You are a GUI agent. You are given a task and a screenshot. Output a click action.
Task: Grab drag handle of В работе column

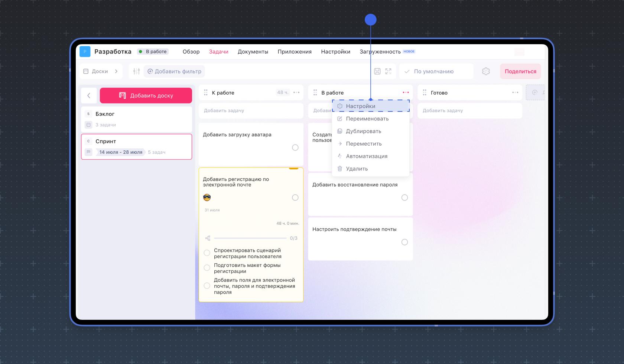315,92
